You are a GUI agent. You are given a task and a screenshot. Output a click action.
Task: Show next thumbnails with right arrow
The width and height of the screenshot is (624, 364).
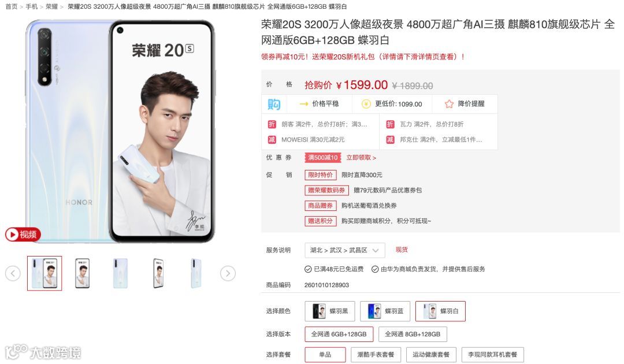228,273
